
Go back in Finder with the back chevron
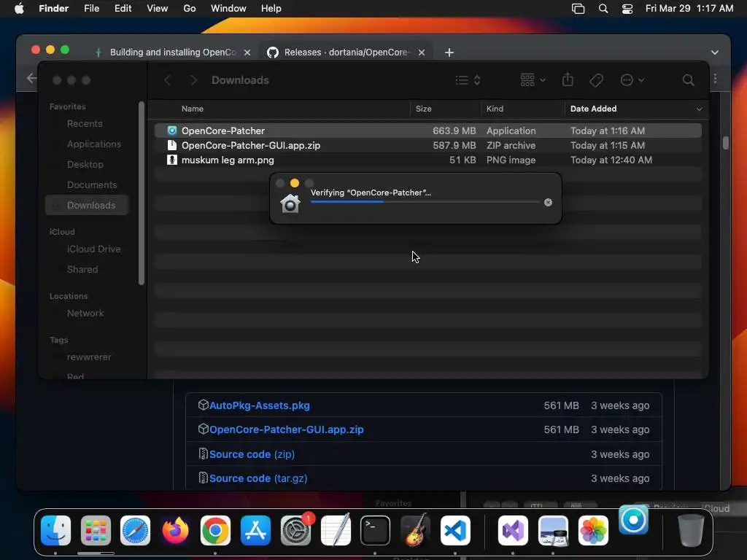click(167, 80)
